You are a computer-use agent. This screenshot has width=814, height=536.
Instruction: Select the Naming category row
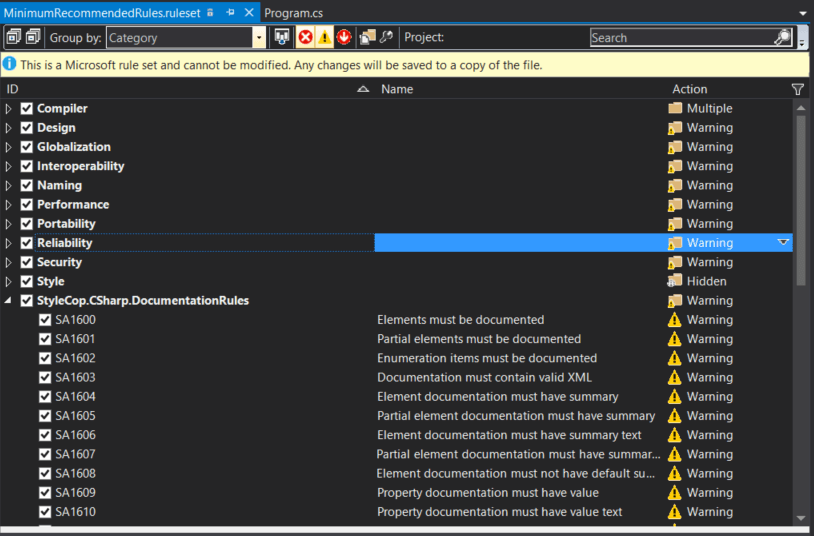pos(397,185)
